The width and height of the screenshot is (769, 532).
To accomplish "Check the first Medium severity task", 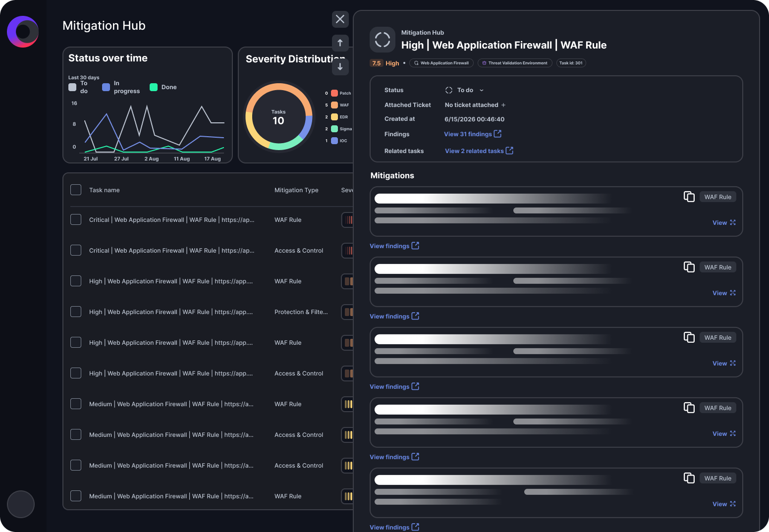I will pyautogui.click(x=76, y=404).
